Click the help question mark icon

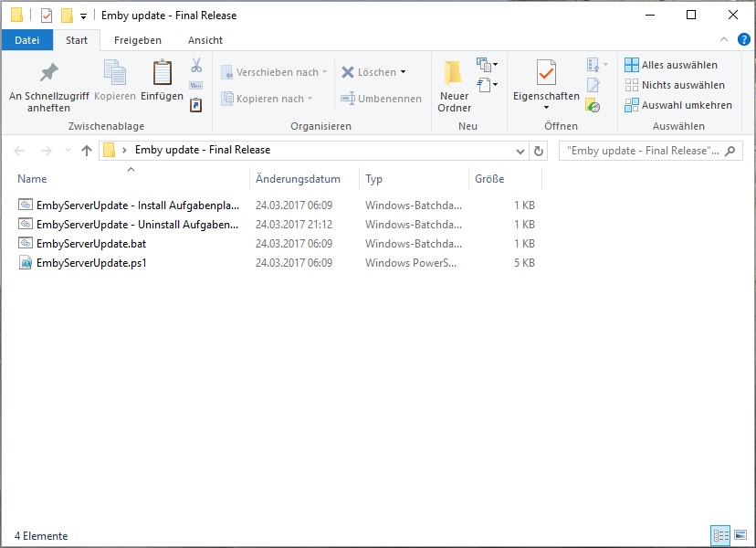tap(743, 39)
